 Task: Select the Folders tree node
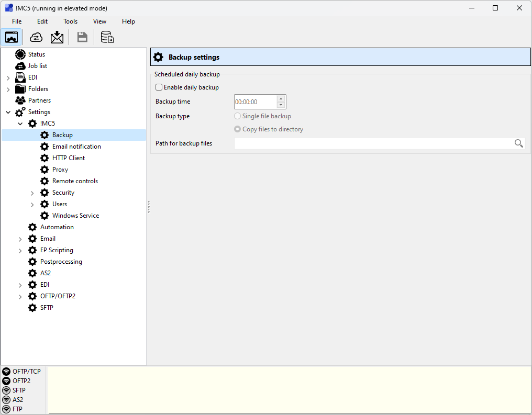click(x=38, y=89)
